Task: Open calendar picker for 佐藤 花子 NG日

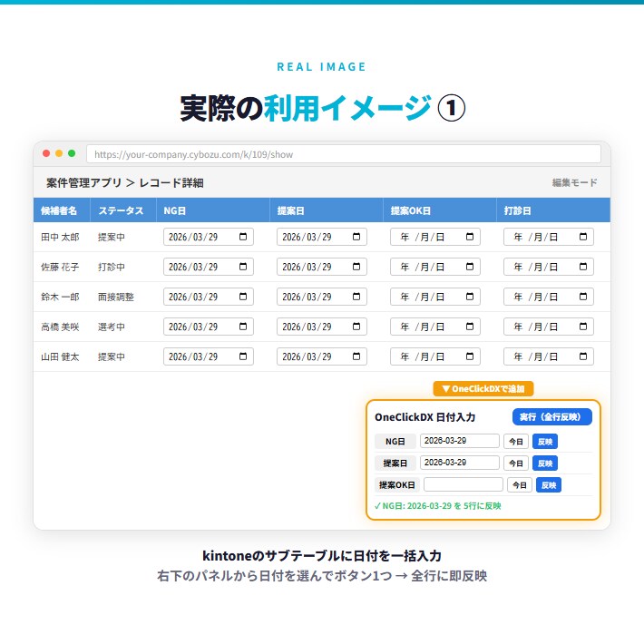Action: pos(243,267)
